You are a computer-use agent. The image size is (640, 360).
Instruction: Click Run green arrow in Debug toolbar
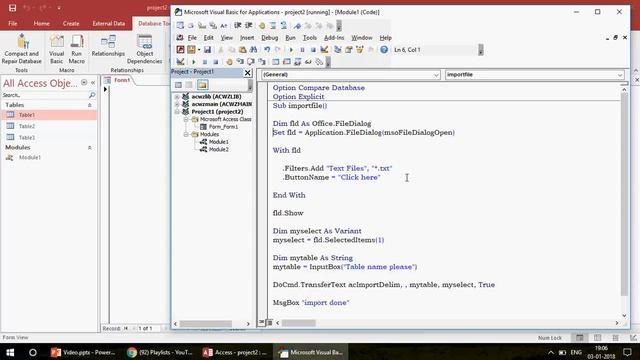pyautogui.click(x=193, y=62)
